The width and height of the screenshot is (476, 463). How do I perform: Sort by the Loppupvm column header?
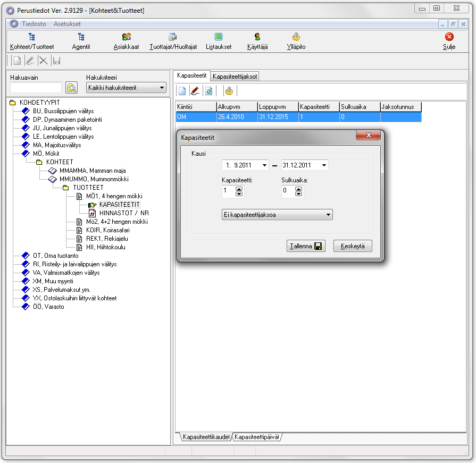(278, 107)
